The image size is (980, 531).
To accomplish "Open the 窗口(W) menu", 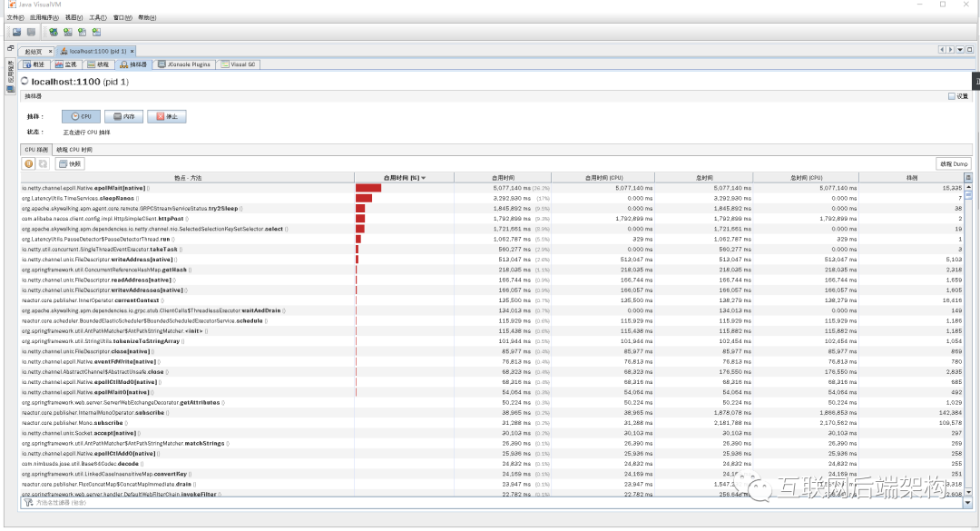I will pos(122,17).
